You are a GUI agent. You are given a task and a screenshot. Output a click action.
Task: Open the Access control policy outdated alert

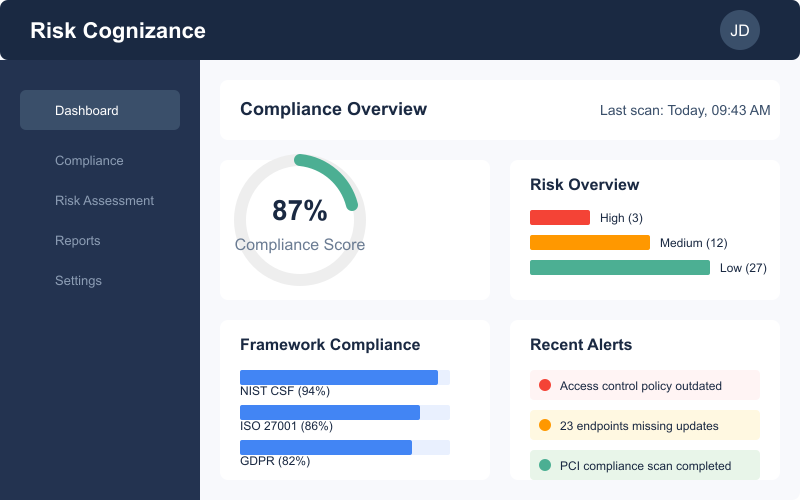(x=645, y=385)
